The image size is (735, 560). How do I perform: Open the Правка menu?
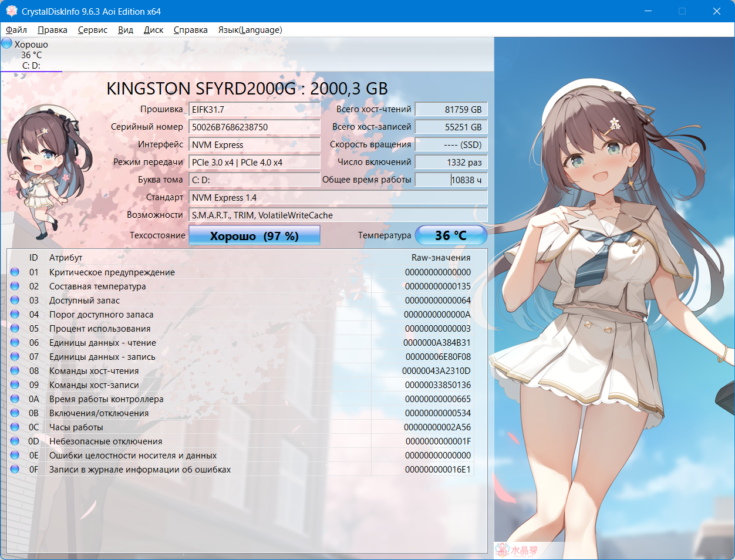click(52, 30)
